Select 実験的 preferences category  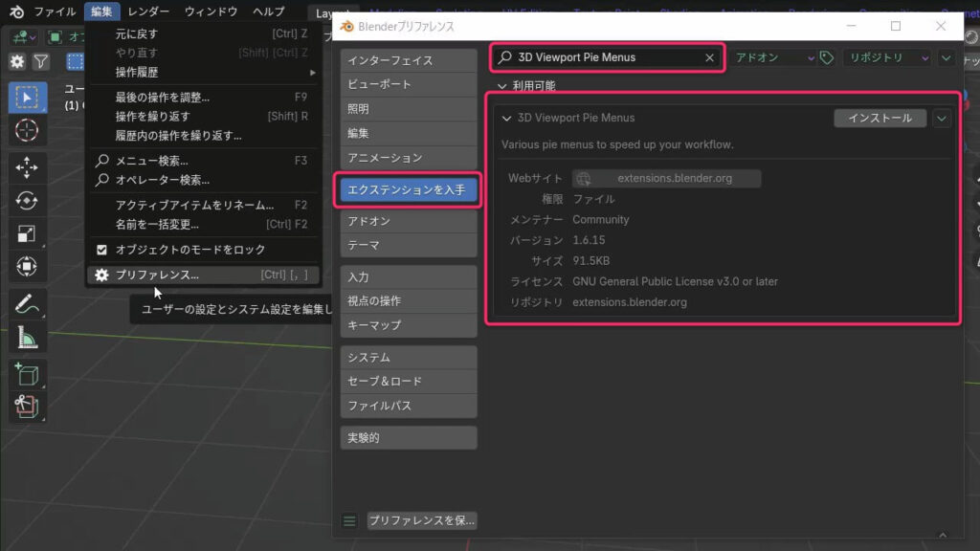tap(409, 438)
